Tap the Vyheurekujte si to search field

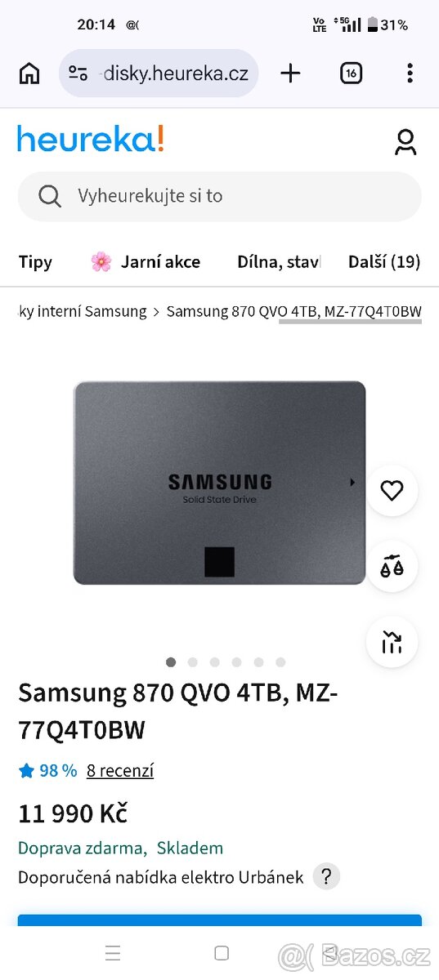[220, 196]
